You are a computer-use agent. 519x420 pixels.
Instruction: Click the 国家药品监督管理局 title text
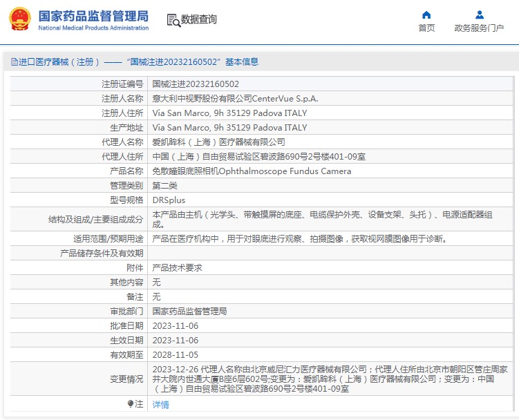coord(93,15)
